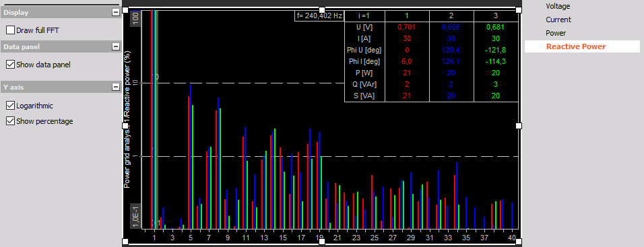The image size is (644, 247).
Task: Uncheck Show data panel
Action: tap(11, 65)
